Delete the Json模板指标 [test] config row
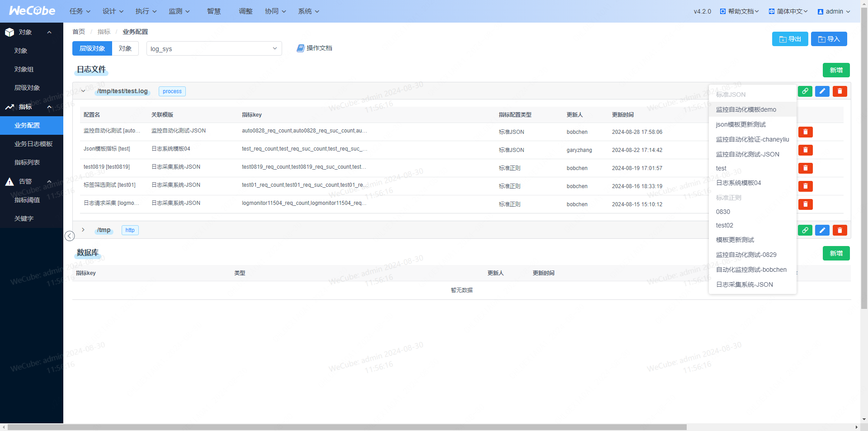 806,150
